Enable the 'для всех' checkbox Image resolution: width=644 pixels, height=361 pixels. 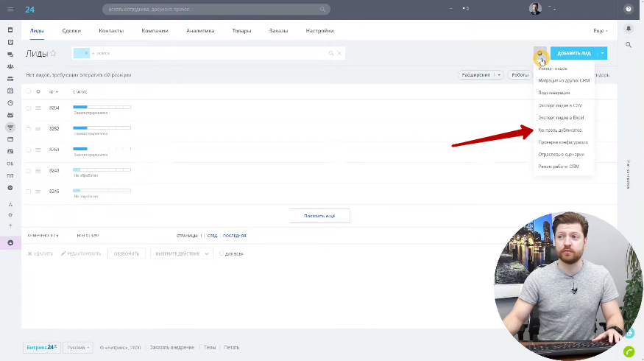[x=222, y=253]
